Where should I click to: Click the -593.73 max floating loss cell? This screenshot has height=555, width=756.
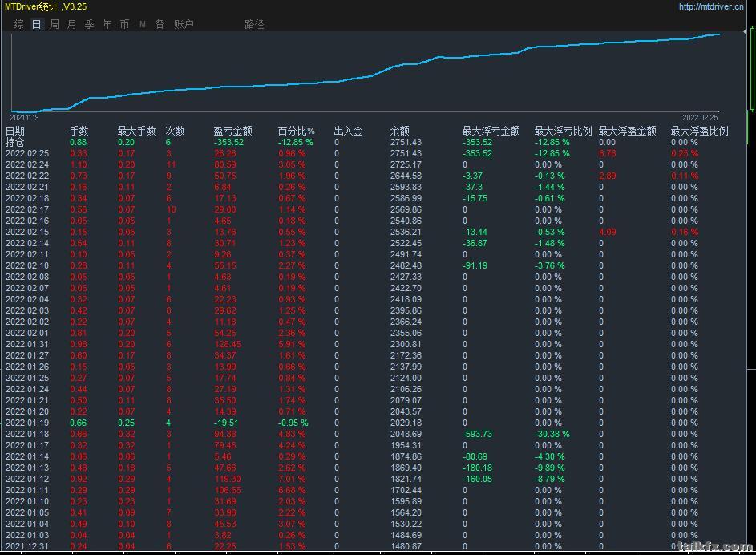[477, 434]
